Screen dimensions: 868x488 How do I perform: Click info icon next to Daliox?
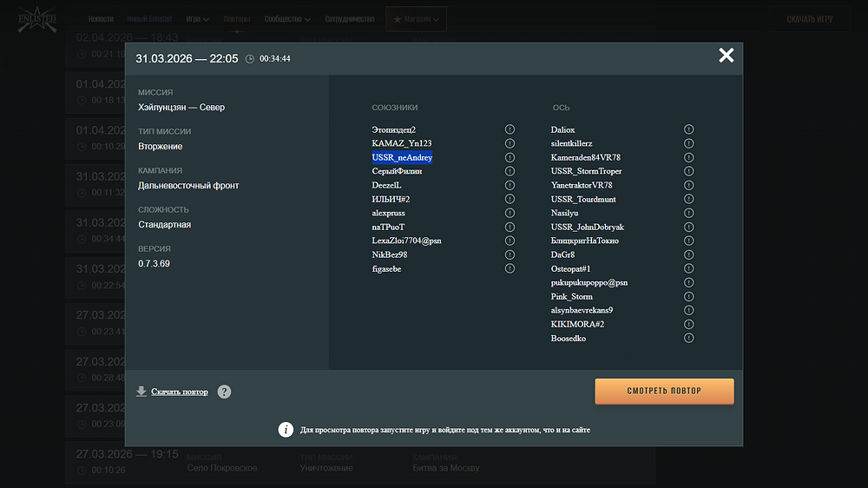(x=688, y=129)
